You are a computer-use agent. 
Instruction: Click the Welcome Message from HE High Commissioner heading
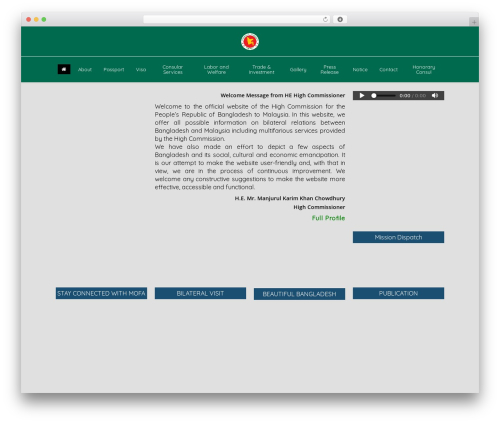(x=283, y=95)
